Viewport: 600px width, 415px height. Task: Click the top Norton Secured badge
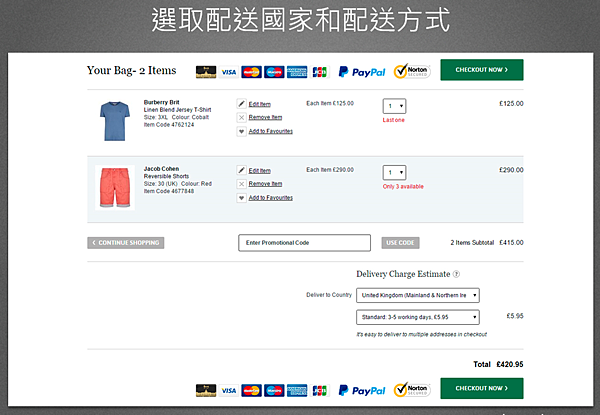coord(412,71)
